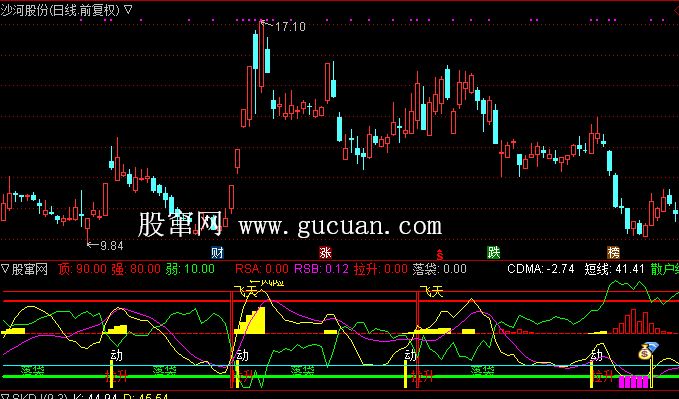Click the 17.10 highest price label
Screen dimensions: 679x399
click(290, 27)
